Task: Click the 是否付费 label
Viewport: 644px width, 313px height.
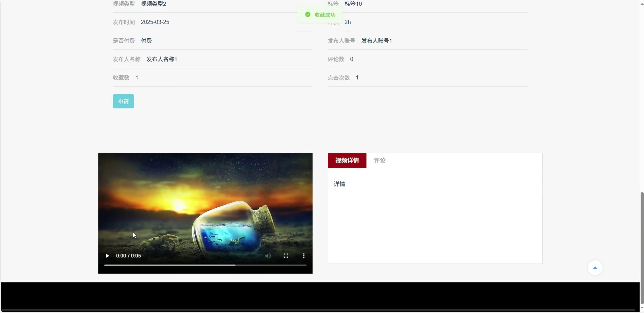Action: pos(124,41)
